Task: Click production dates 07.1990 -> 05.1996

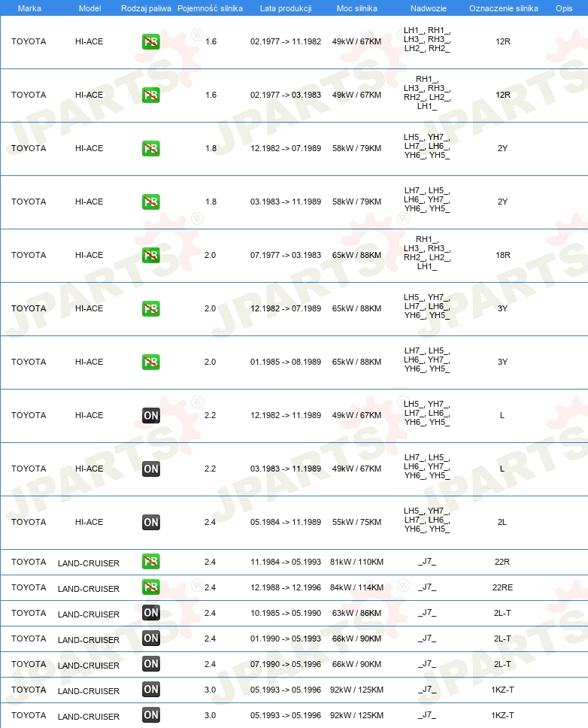Action: click(286, 664)
